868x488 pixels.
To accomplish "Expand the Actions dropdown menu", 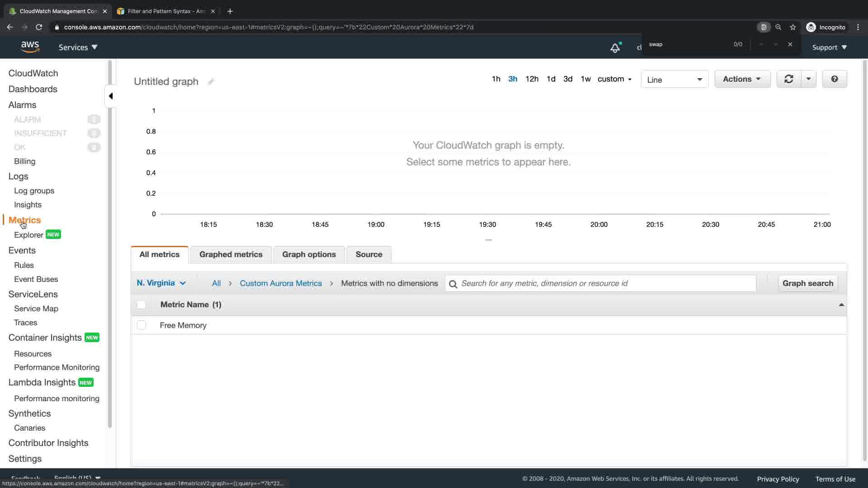I will (742, 79).
